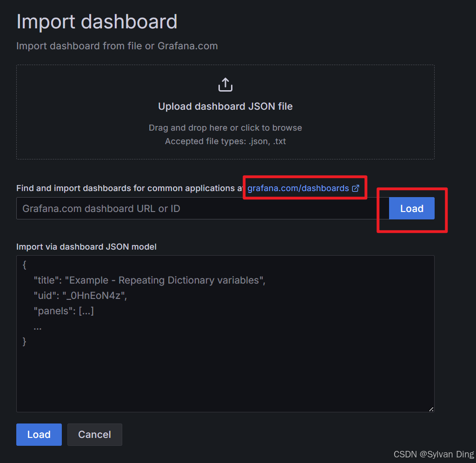
Task: Click the resize handle of the JSON textarea
Action: click(x=431, y=409)
